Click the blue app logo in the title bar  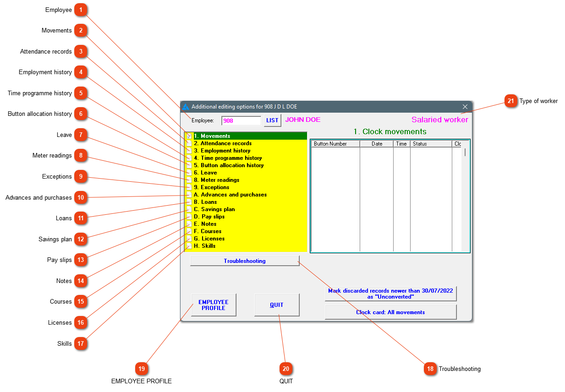[x=186, y=107]
